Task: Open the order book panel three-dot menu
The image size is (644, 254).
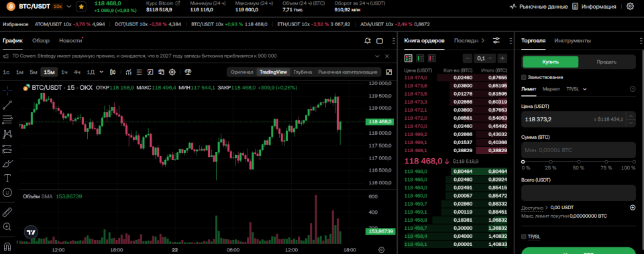Action: coord(511,41)
